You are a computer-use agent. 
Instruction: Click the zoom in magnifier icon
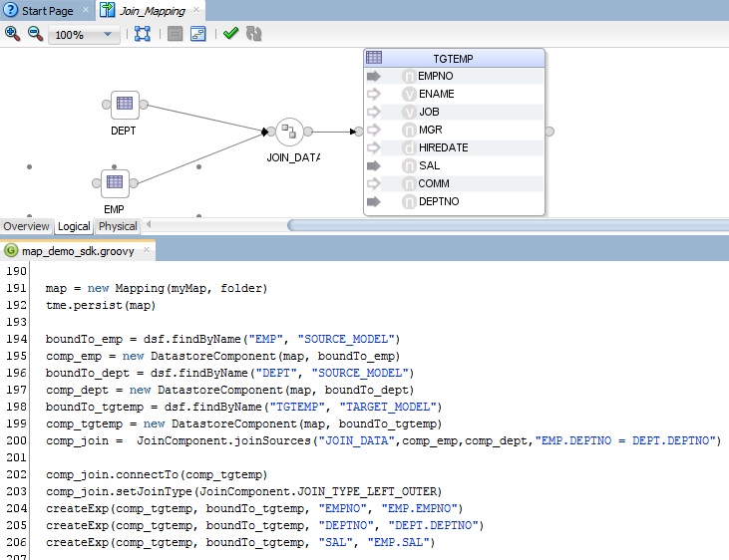[x=13, y=34]
